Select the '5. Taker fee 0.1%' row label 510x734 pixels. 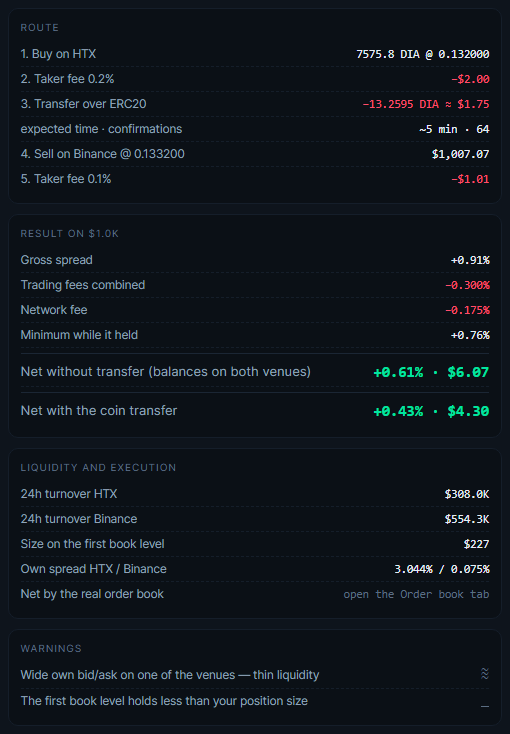[66, 179]
